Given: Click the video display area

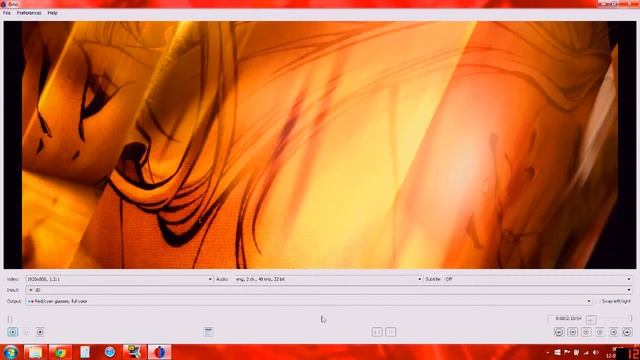Looking at the screenshot, I should (320, 145).
